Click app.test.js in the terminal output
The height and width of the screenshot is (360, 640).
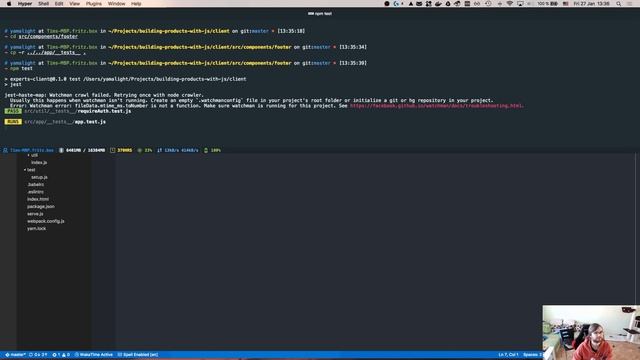click(x=90, y=122)
